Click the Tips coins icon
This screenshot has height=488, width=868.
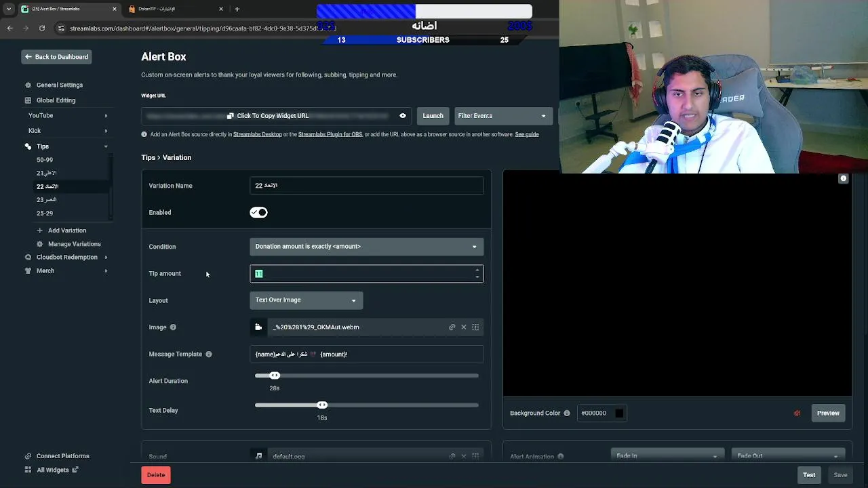coord(28,146)
